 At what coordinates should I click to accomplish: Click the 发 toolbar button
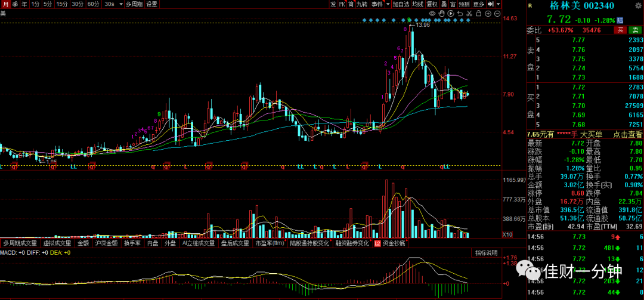333,4
